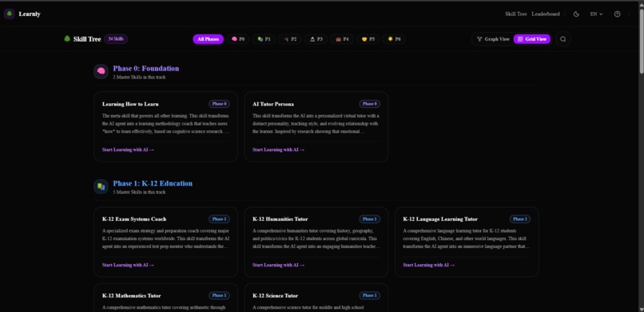Click the Phase 0: Foundation heading
Image resolution: width=644 pixels, height=312 pixels.
(145, 68)
